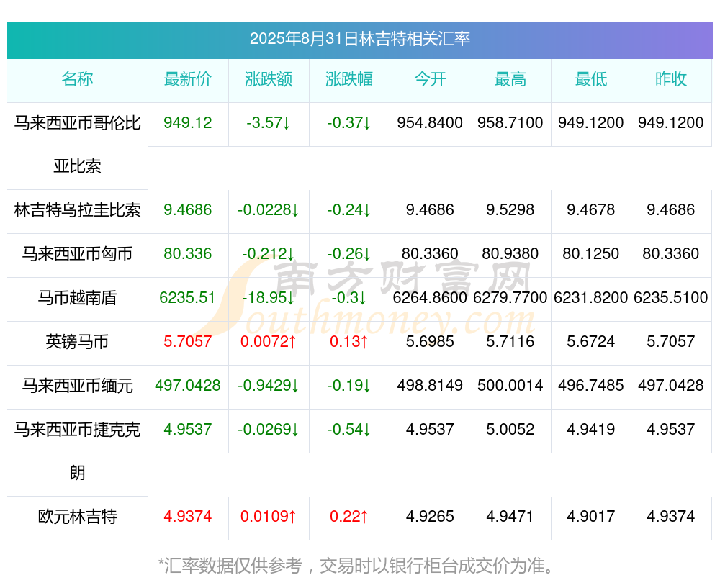720x588 pixels.
Task: Click change percent -0.54↓
Action: (x=349, y=430)
